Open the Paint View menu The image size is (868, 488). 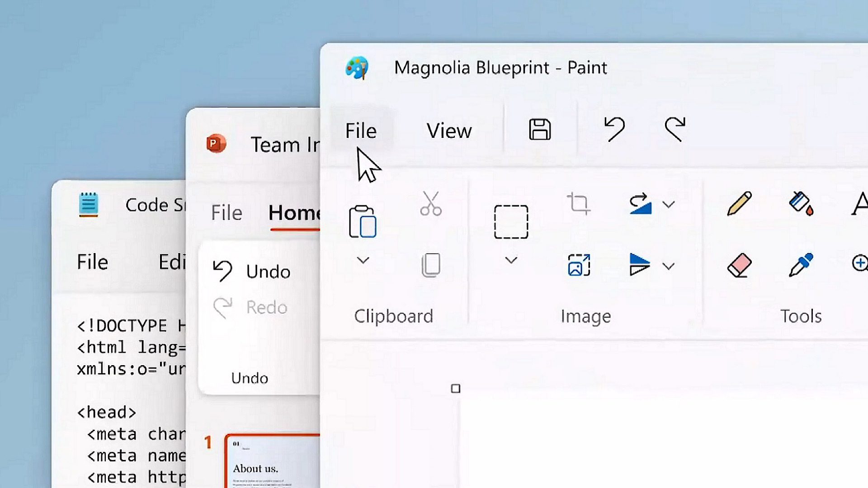tap(449, 131)
